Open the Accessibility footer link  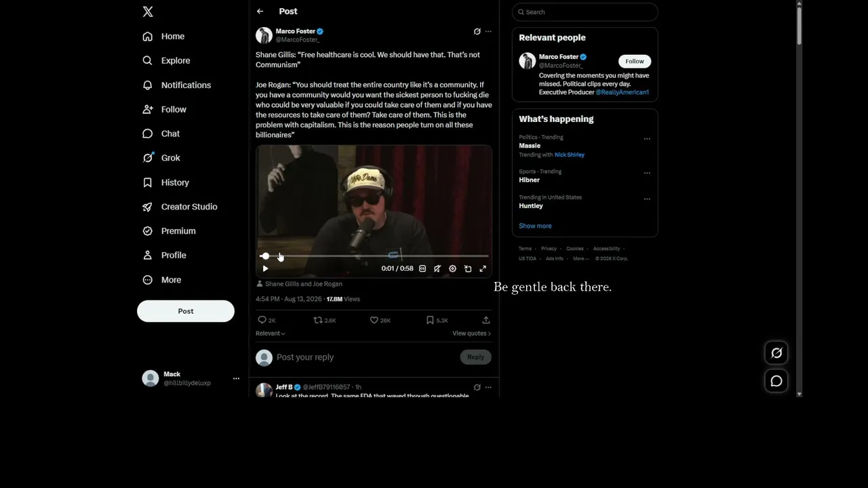(606, 249)
